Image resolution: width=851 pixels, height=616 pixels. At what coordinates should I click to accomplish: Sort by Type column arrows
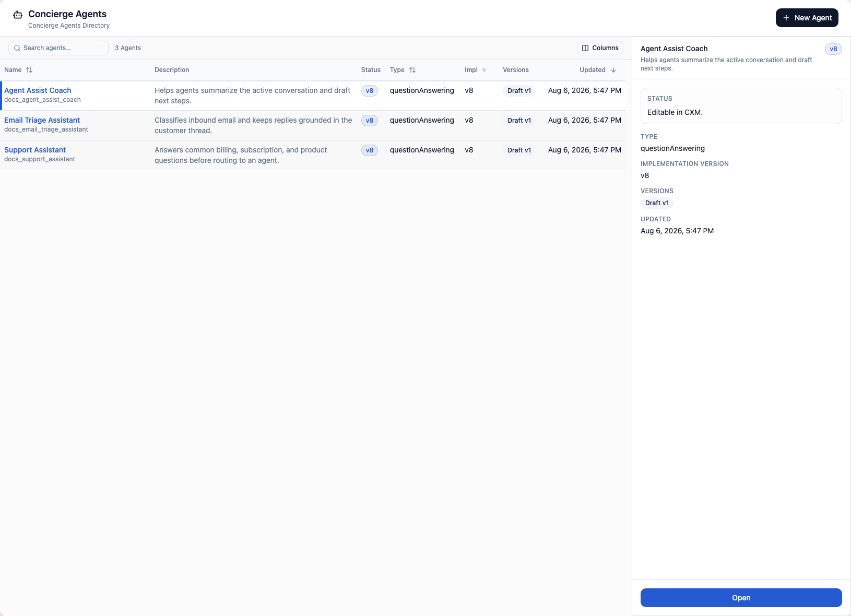click(x=412, y=70)
